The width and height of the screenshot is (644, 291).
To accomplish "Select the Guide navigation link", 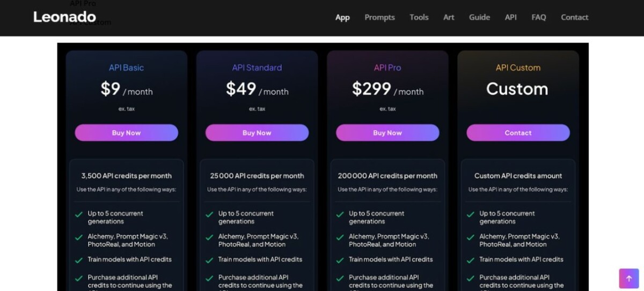I will click(479, 17).
